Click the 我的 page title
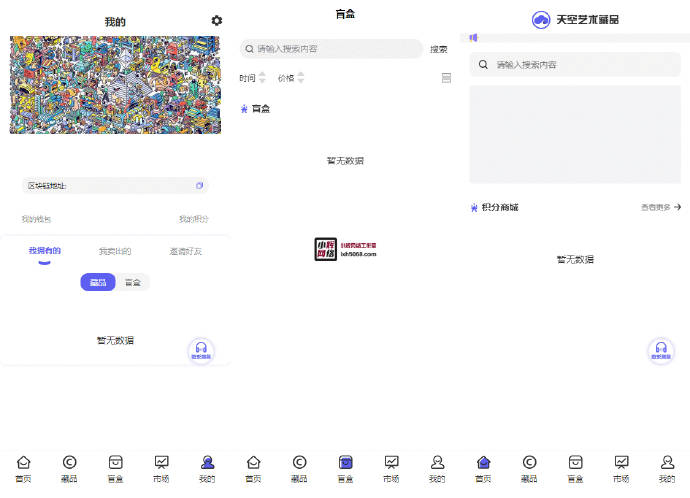The image size is (690, 498). (115, 22)
